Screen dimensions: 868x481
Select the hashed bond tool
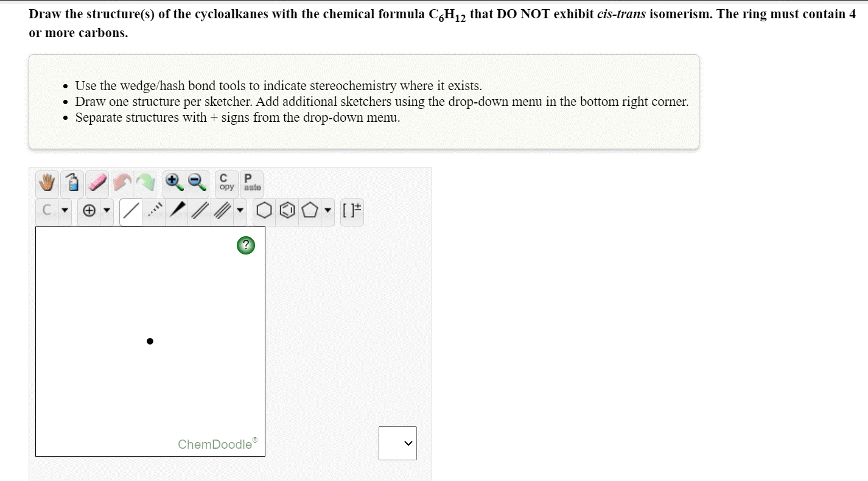(x=153, y=211)
